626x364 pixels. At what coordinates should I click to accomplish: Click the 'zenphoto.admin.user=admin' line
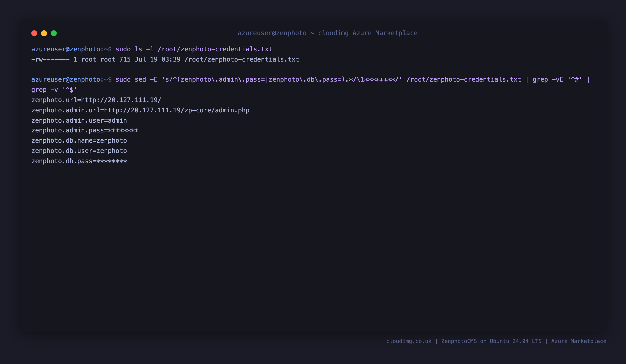tap(79, 120)
